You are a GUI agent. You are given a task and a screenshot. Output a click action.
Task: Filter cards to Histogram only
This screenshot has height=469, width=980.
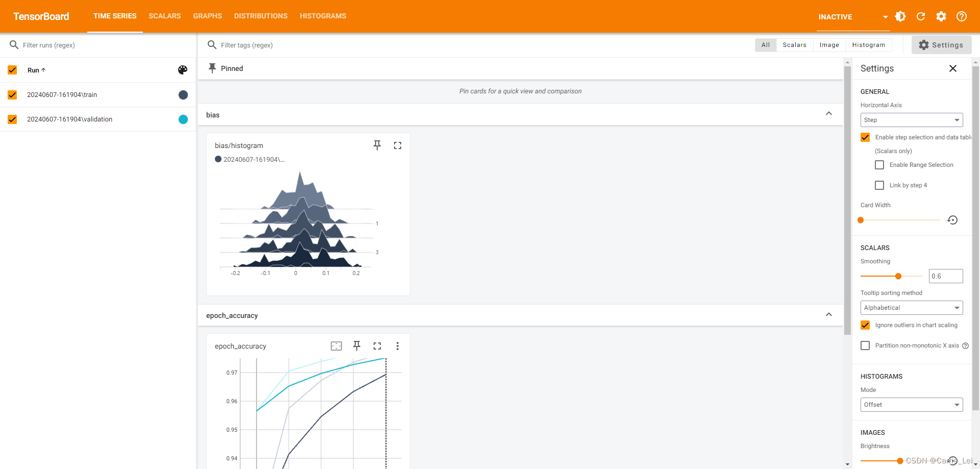click(x=869, y=45)
